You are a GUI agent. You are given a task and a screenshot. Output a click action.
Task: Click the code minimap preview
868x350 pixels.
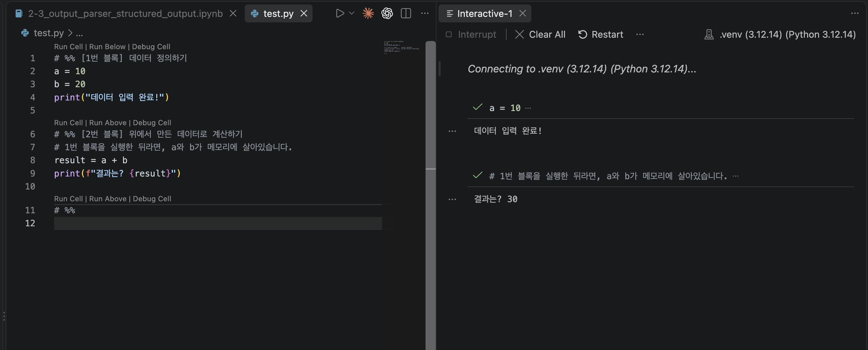[x=402, y=47]
